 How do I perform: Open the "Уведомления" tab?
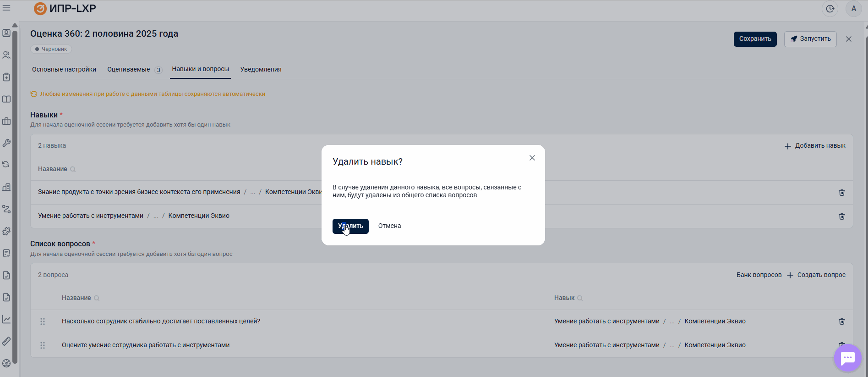pyautogui.click(x=261, y=69)
